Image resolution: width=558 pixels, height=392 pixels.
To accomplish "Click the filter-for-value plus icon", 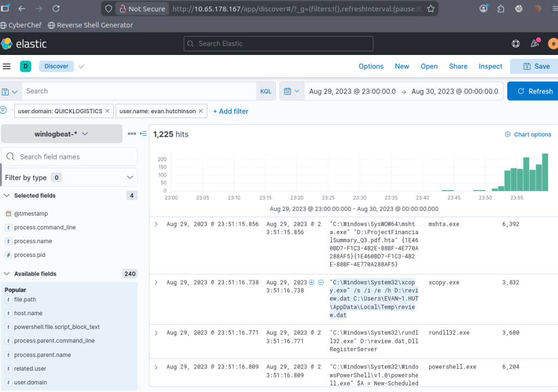I will coord(312,282).
